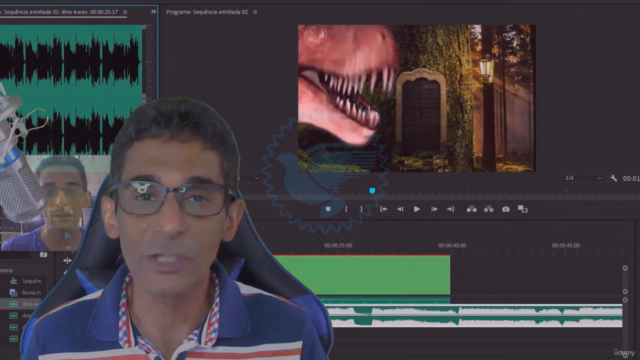Click the sequence icon beside 'Sequênc'

pyautogui.click(x=13, y=281)
